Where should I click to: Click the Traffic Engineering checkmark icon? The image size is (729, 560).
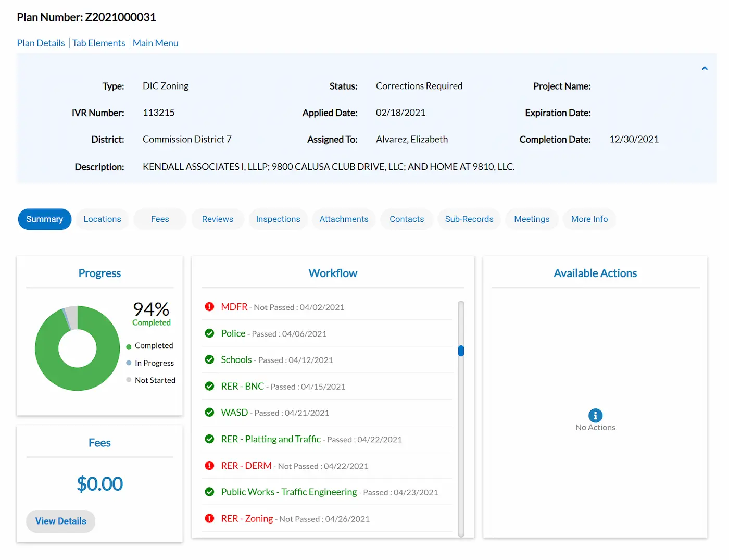click(209, 492)
